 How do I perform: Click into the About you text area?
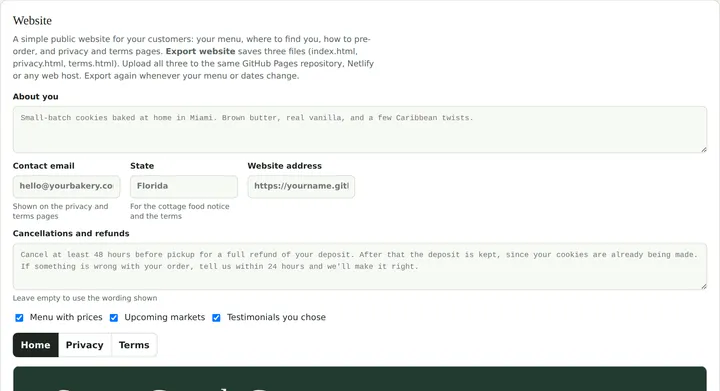[360, 129]
